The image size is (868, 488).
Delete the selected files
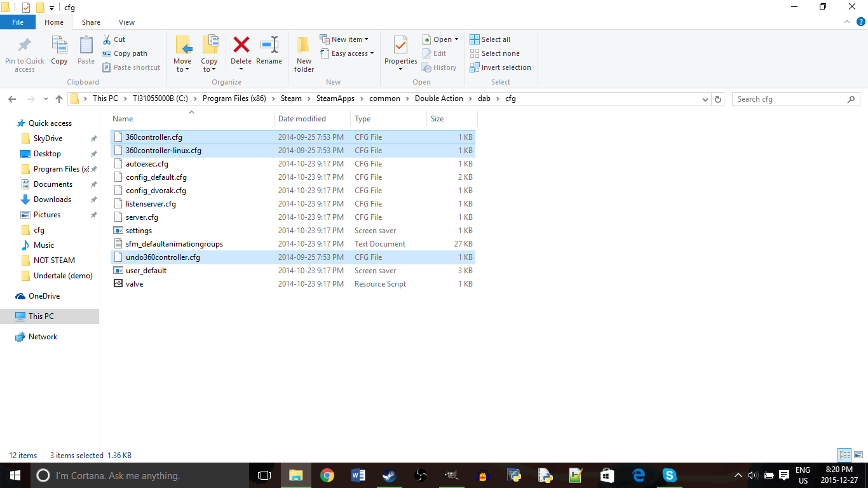pos(241,51)
